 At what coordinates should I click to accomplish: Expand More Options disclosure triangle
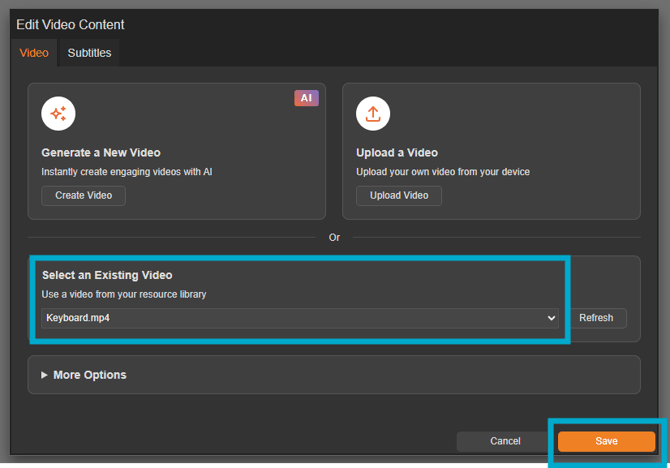(x=44, y=375)
